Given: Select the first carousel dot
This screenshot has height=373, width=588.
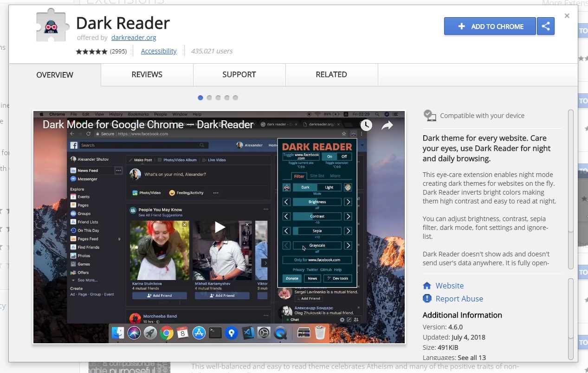Looking at the screenshot, I should [200, 98].
